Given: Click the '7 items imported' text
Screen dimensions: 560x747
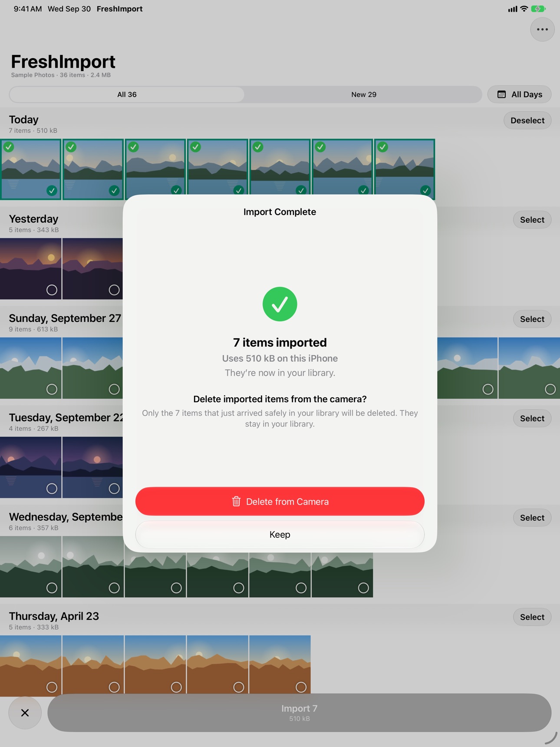Looking at the screenshot, I should click(280, 343).
